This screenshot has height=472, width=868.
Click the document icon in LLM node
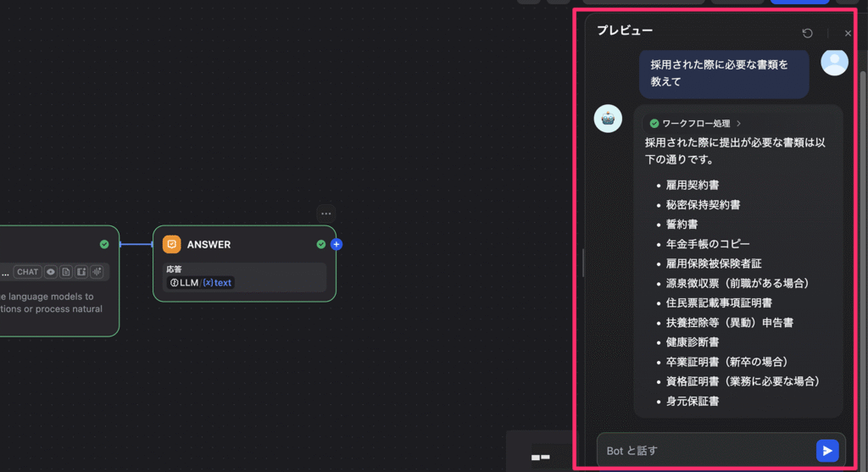pos(66,272)
